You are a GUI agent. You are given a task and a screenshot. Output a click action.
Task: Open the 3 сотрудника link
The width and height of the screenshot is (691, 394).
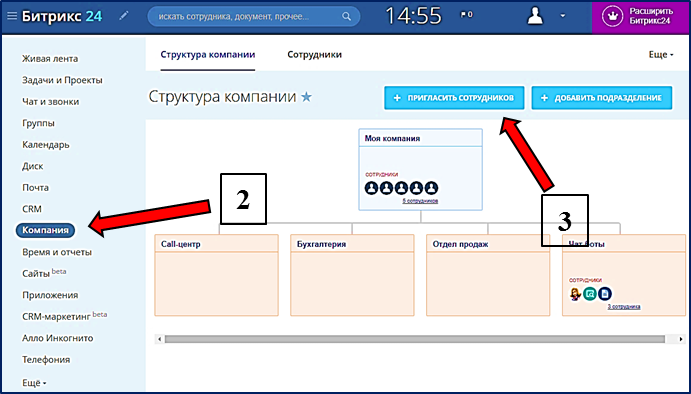624,307
